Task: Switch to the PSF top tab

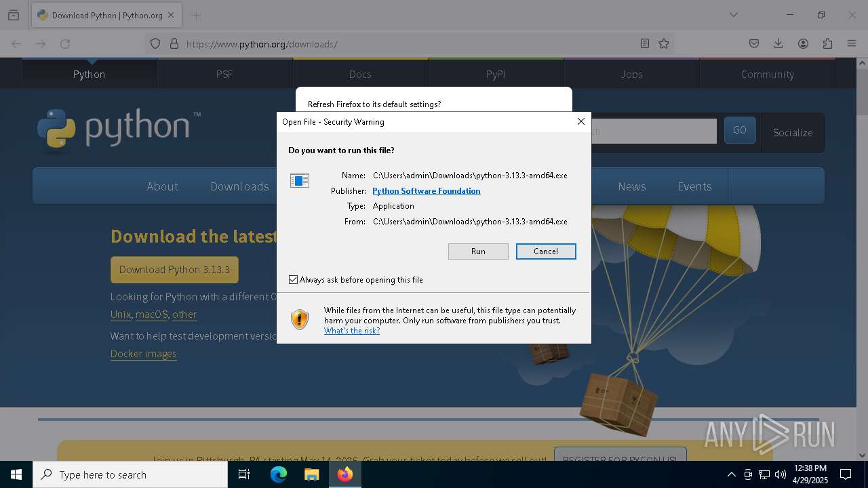Action: (x=224, y=74)
